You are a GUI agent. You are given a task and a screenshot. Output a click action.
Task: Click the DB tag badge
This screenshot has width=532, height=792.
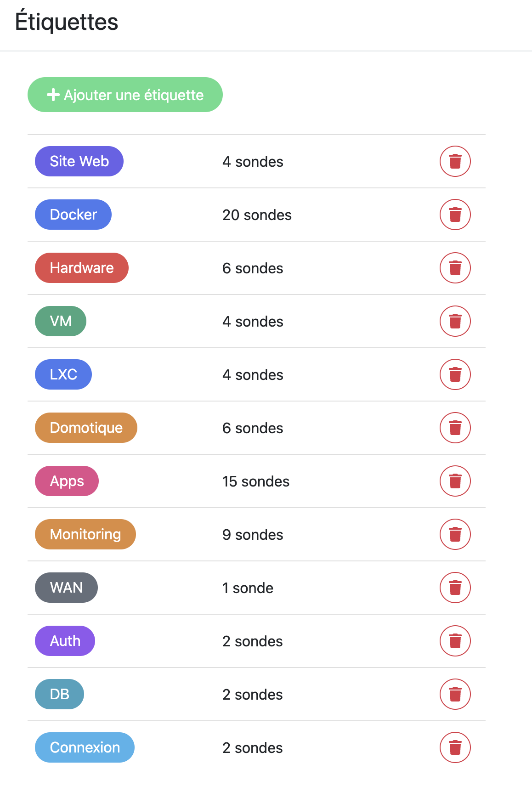(x=59, y=694)
